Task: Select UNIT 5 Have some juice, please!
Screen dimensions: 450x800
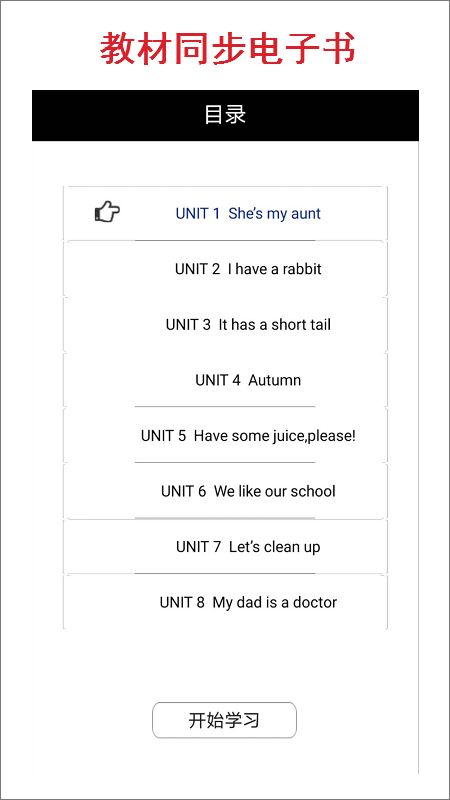Action: click(x=225, y=435)
